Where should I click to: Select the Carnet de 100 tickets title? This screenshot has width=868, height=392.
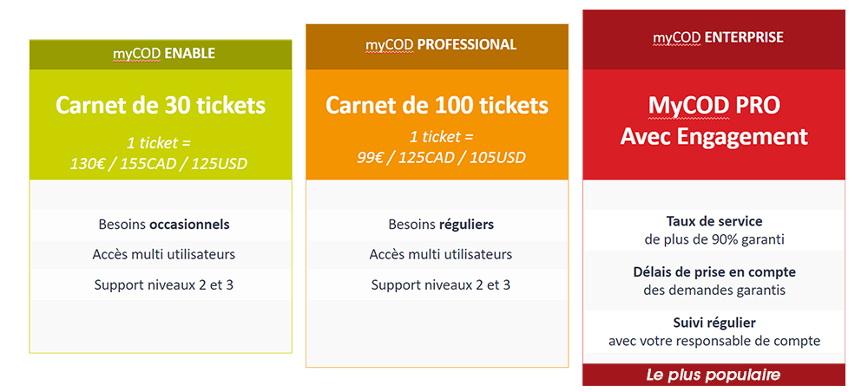tap(437, 106)
